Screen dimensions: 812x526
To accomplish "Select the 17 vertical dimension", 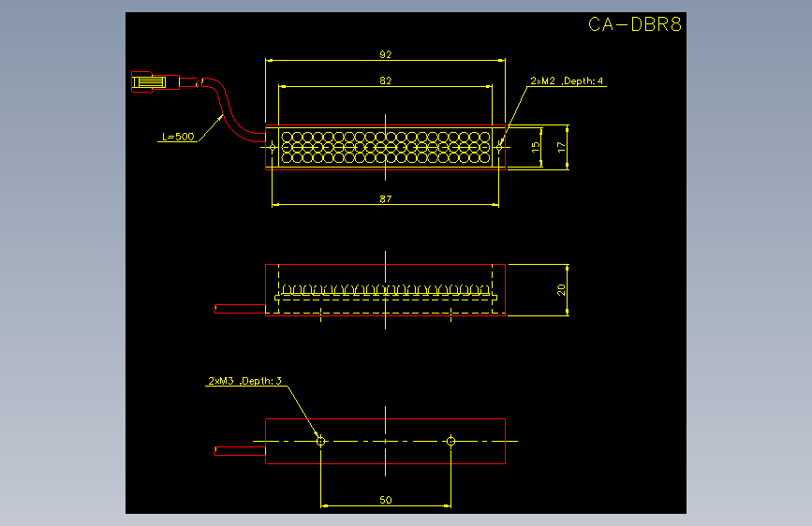I will point(561,148).
